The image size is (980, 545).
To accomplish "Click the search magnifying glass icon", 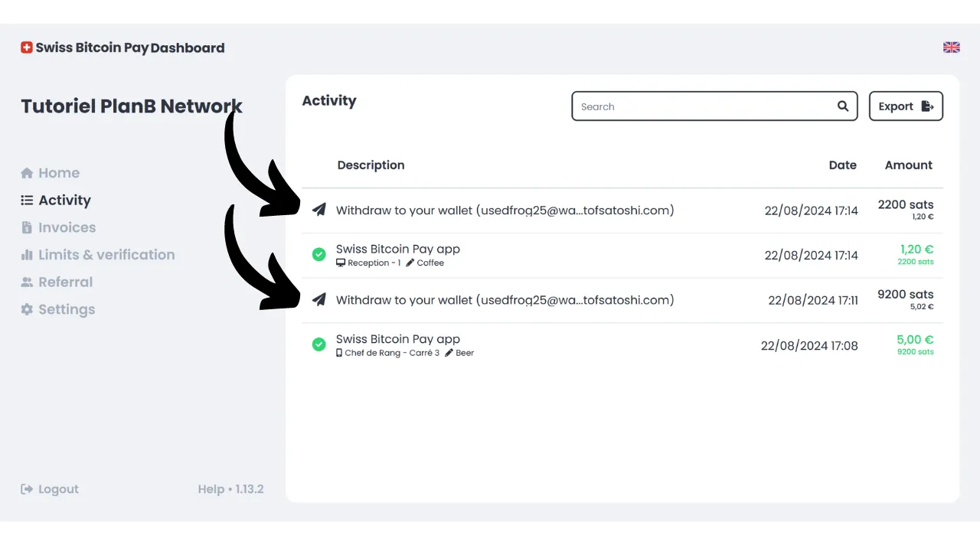I will pos(842,106).
